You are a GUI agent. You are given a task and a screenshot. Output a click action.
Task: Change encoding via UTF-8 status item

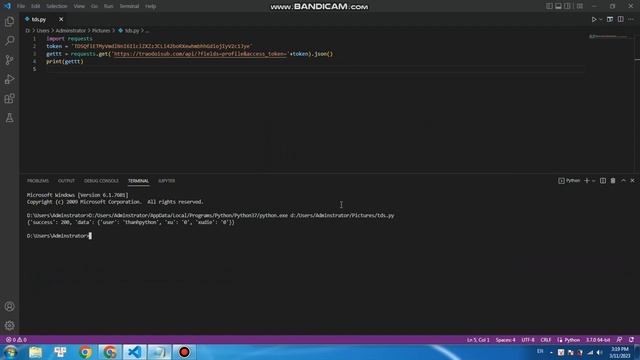528,340
